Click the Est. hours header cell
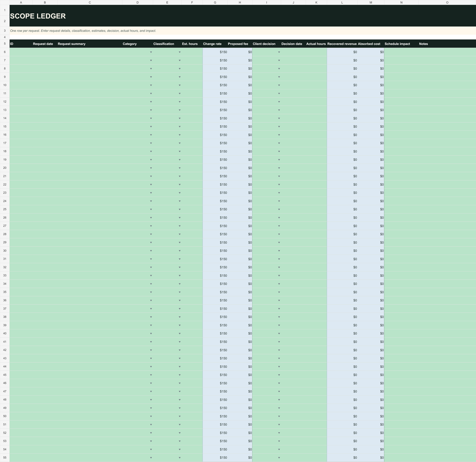The image size is (476, 462). pos(192,44)
